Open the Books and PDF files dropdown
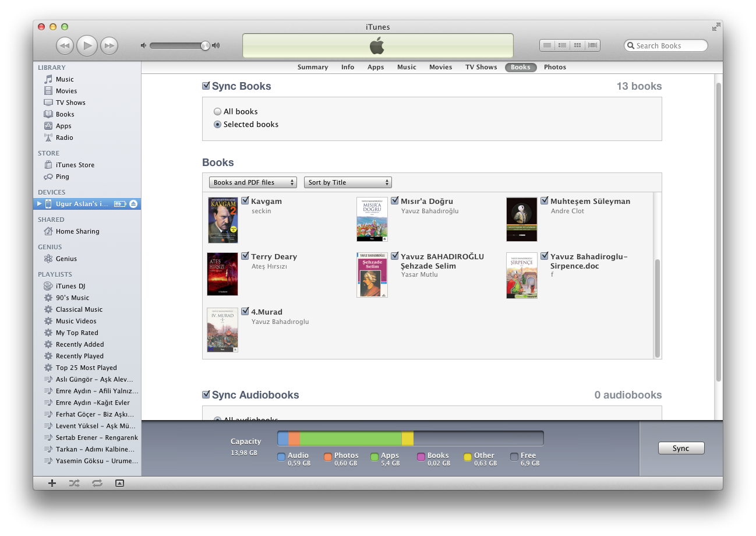This screenshot has width=756, height=536. (253, 182)
